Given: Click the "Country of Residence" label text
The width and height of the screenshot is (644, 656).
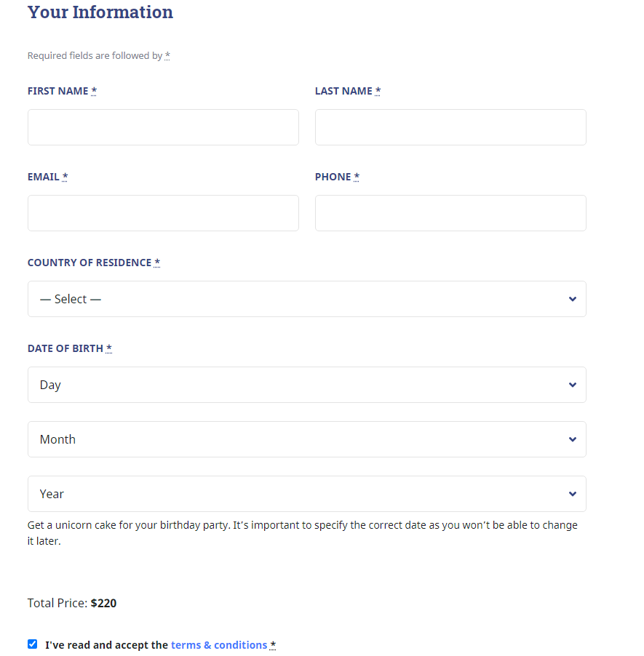Looking at the screenshot, I should 90,263.
